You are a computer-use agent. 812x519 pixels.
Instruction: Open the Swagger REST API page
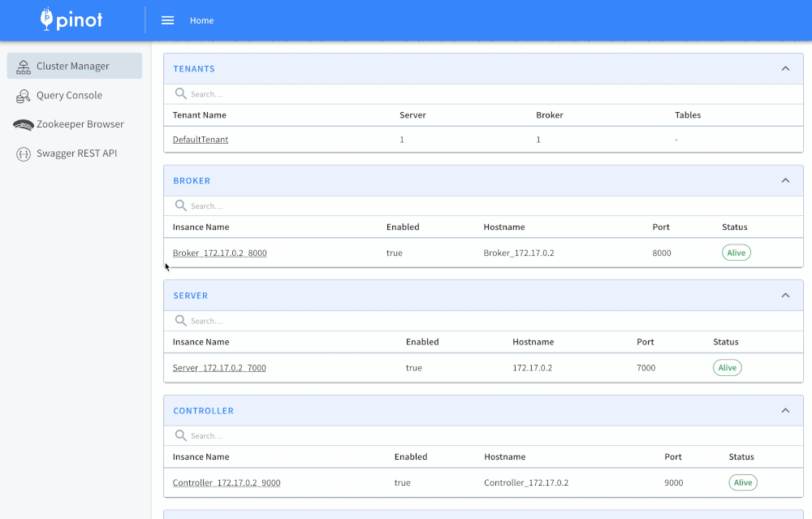pos(23,153)
